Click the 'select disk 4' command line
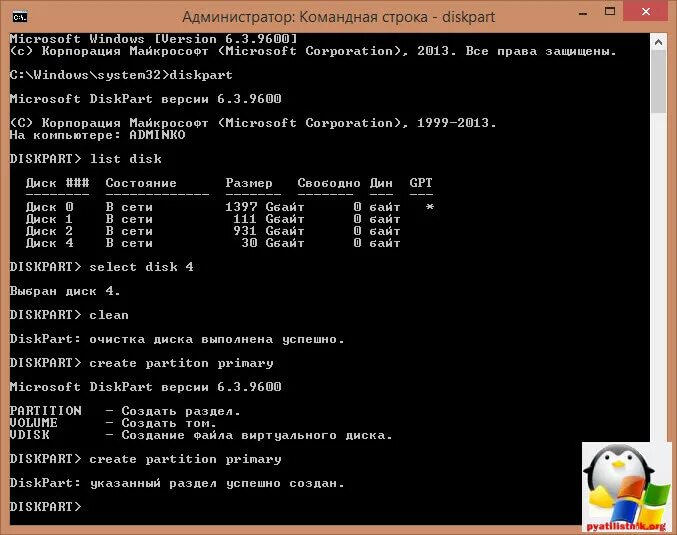 [101, 267]
